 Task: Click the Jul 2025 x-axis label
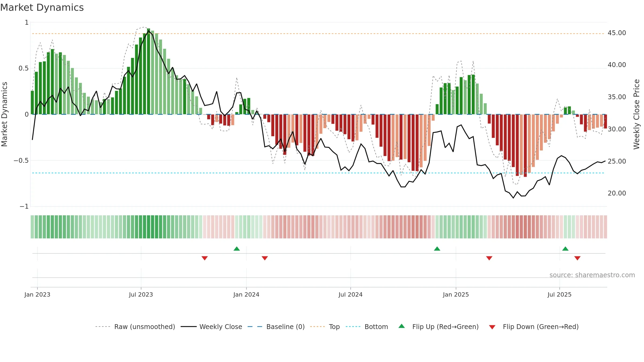click(x=559, y=294)
